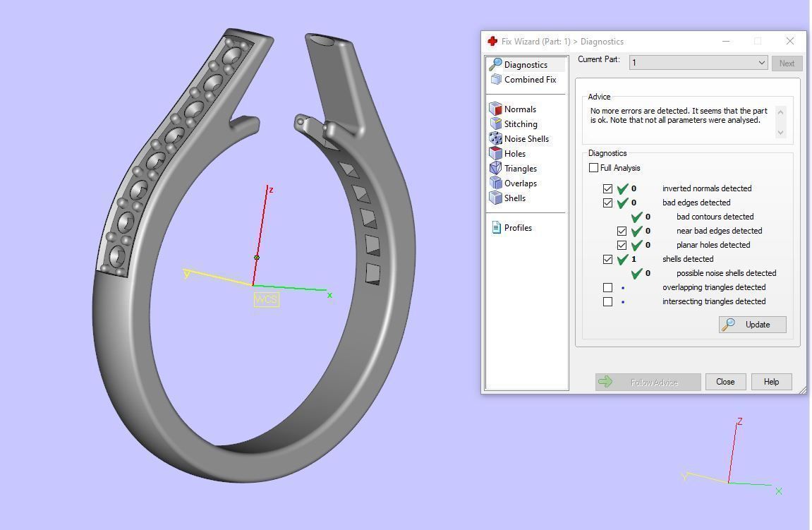This screenshot has width=812, height=530.
Task: Click the Combined Fix icon
Action: (x=495, y=79)
